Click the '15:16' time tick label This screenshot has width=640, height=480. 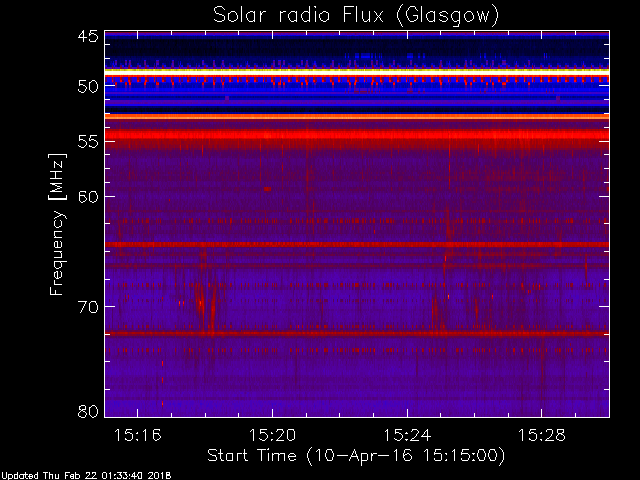[138, 435]
